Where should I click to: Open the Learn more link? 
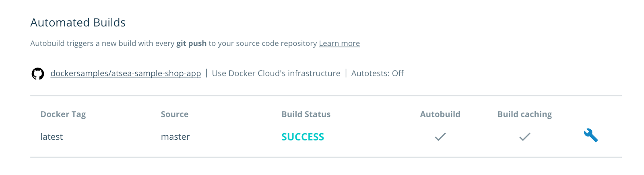pos(339,43)
